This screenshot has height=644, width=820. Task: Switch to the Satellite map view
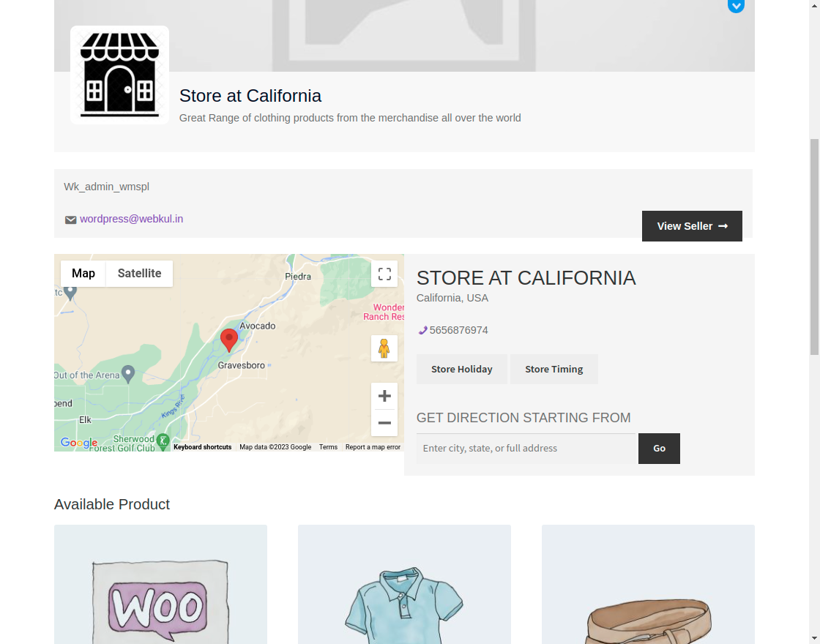pyautogui.click(x=139, y=273)
